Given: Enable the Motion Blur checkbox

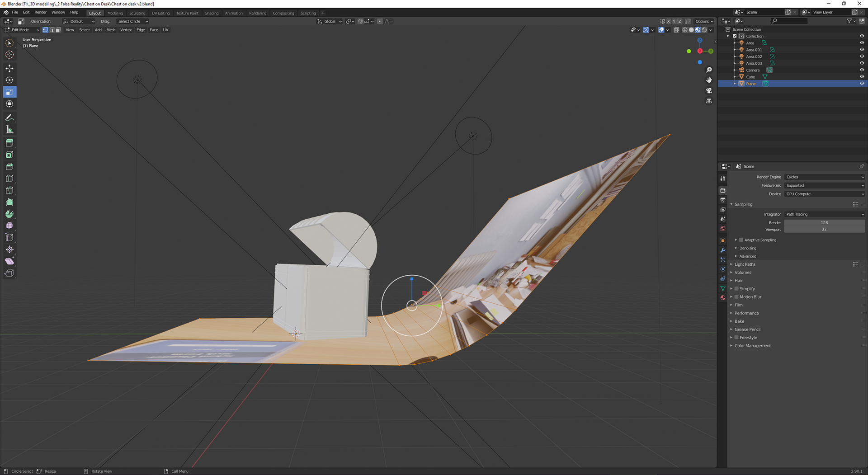Looking at the screenshot, I should pos(736,297).
